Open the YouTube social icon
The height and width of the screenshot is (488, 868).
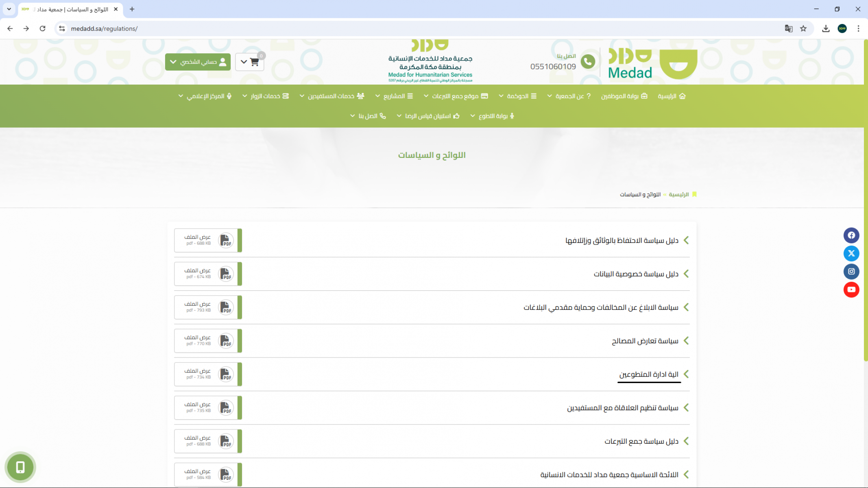[x=851, y=290]
